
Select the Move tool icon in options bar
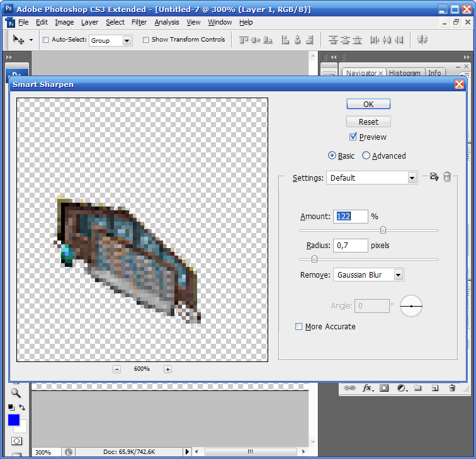tap(18, 40)
